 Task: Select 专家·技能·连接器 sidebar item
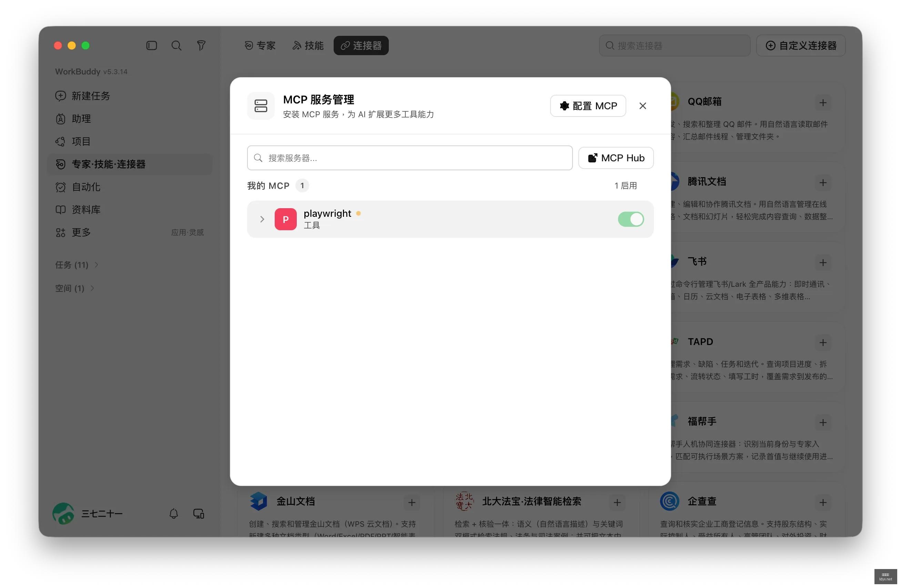[x=130, y=164]
